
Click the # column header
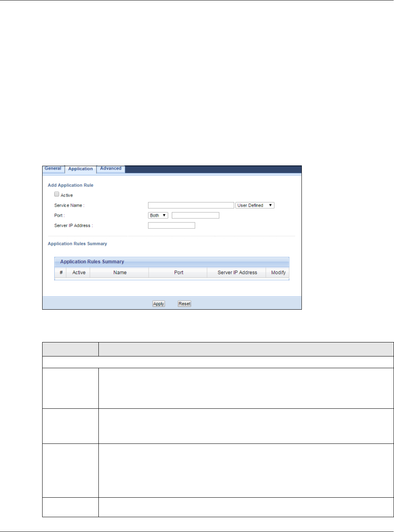pyautogui.click(x=61, y=273)
